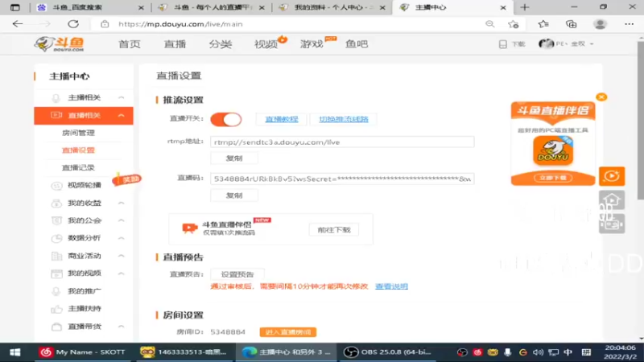Open 主播扶持 sidebar item
The width and height of the screenshot is (644, 362).
85,309
